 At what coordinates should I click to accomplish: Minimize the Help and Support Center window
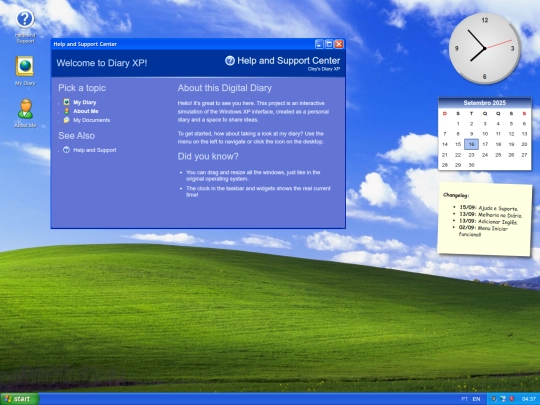click(319, 44)
